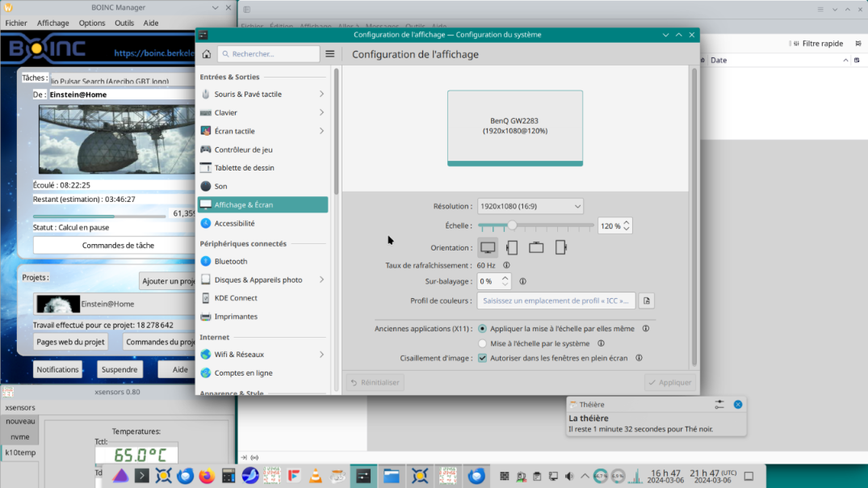Click the Suspendre button in BOINC

pos(120,369)
